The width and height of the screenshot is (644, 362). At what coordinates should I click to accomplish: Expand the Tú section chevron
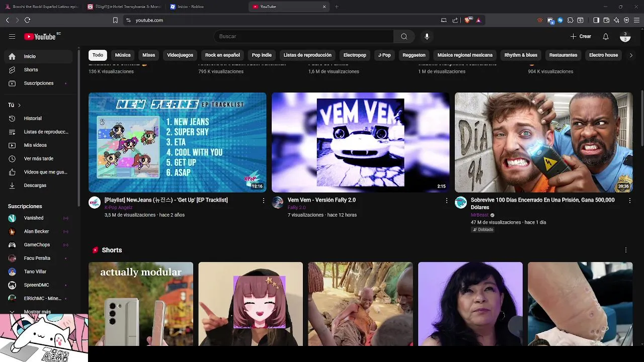coord(19,105)
